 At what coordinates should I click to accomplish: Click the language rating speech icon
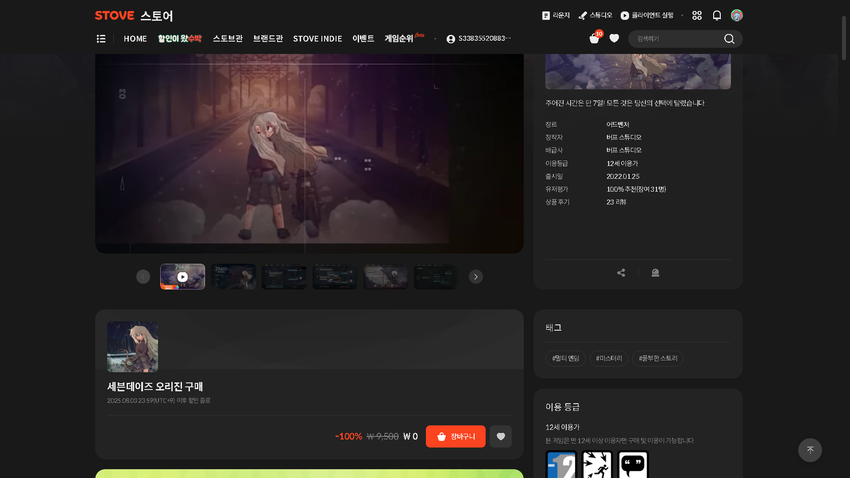pos(633,464)
